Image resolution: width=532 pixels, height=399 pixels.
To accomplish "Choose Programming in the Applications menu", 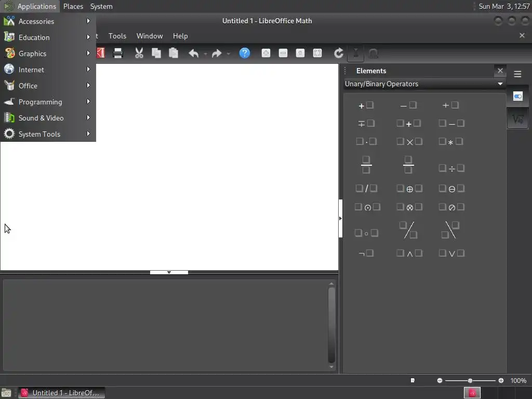I will [48, 102].
